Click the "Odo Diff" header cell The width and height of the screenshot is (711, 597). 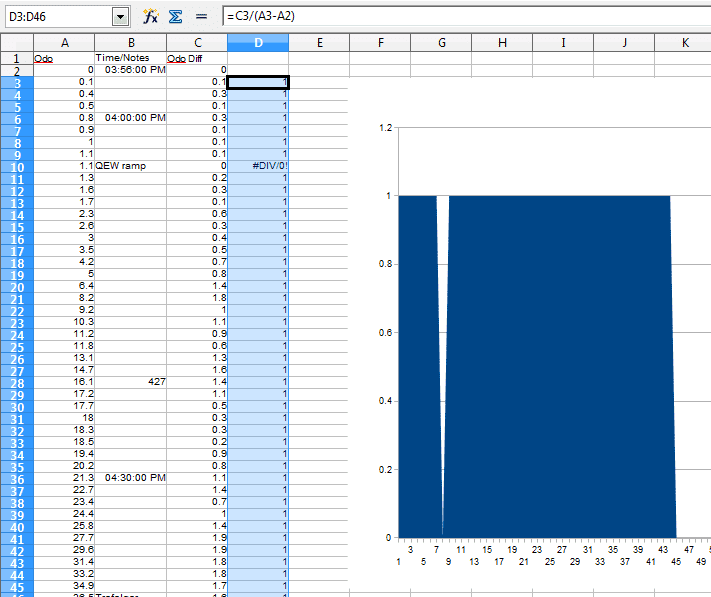[196, 58]
